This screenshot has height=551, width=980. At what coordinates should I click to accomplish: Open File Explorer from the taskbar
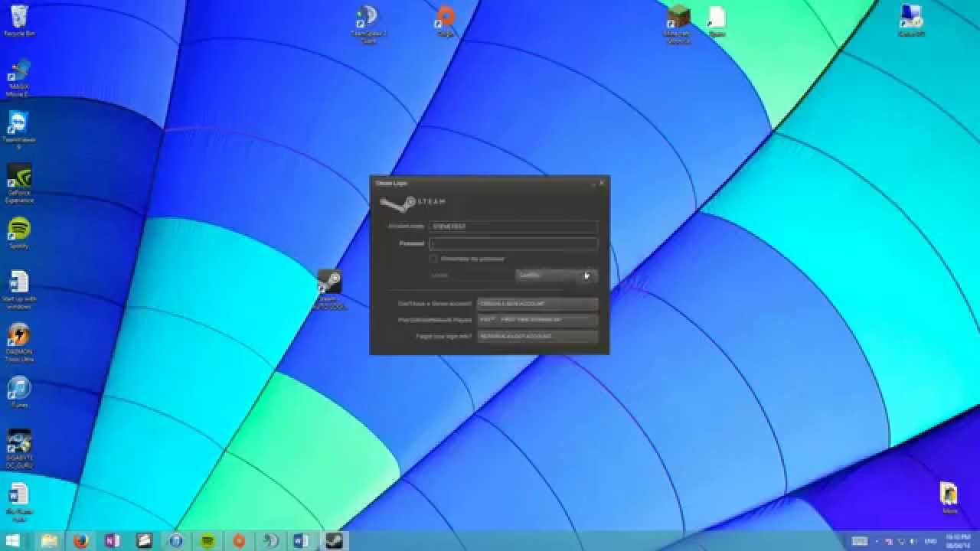[x=49, y=541]
